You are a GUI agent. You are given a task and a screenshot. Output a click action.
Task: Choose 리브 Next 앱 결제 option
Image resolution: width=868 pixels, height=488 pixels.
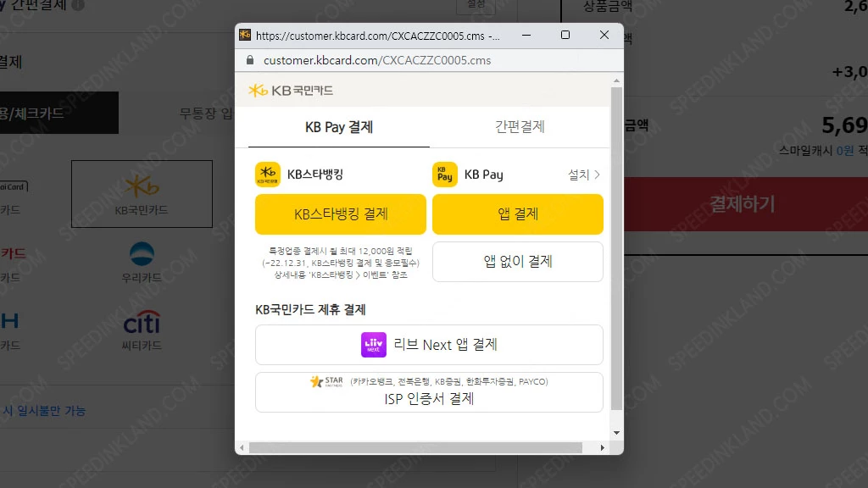pyautogui.click(x=429, y=345)
